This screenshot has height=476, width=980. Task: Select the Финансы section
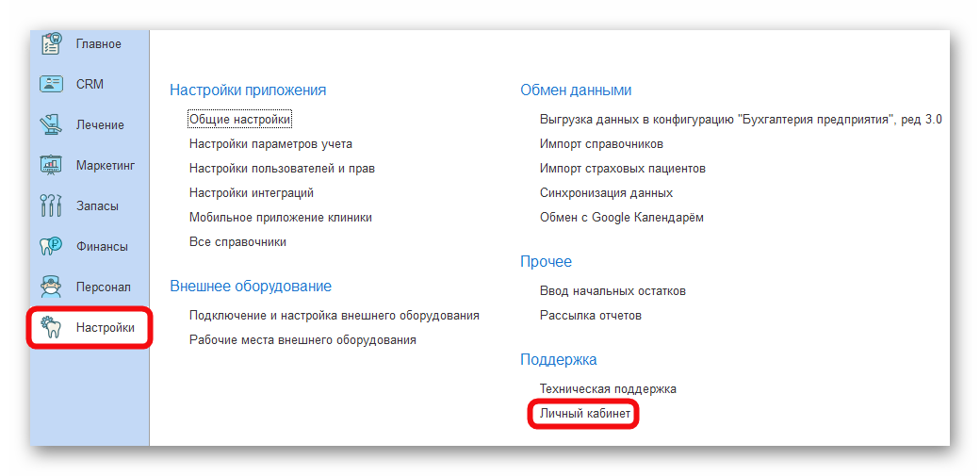[102, 246]
